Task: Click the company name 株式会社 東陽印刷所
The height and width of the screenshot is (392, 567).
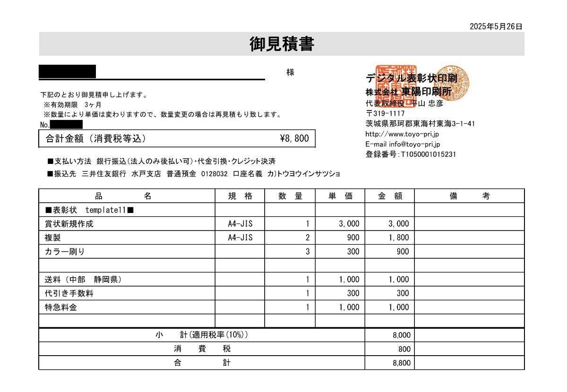Action: click(x=408, y=92)
